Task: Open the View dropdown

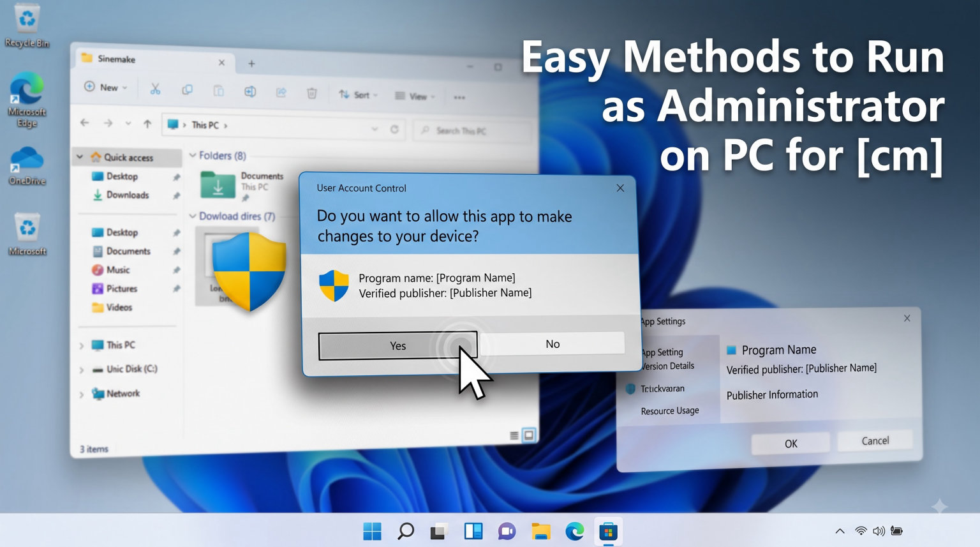Action: point(415,96)
